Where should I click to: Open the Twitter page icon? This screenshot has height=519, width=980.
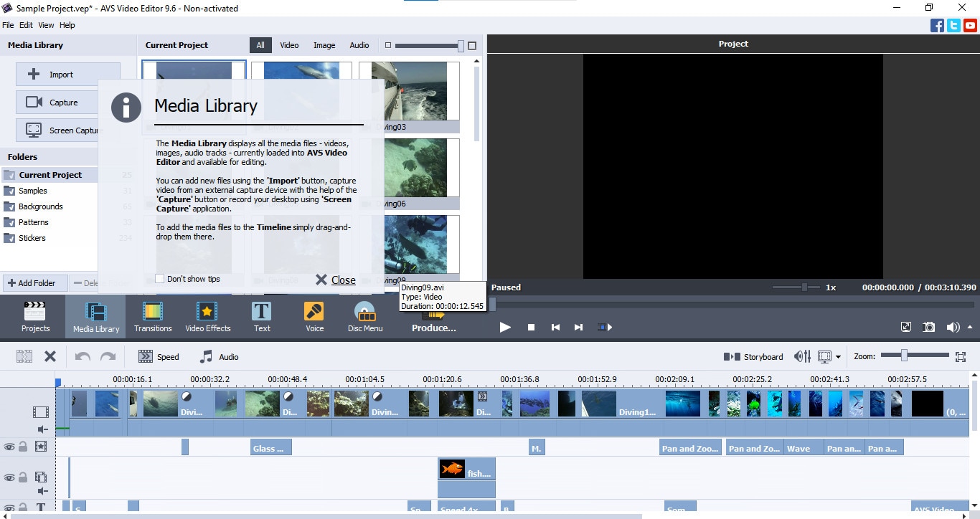point(953,26)
